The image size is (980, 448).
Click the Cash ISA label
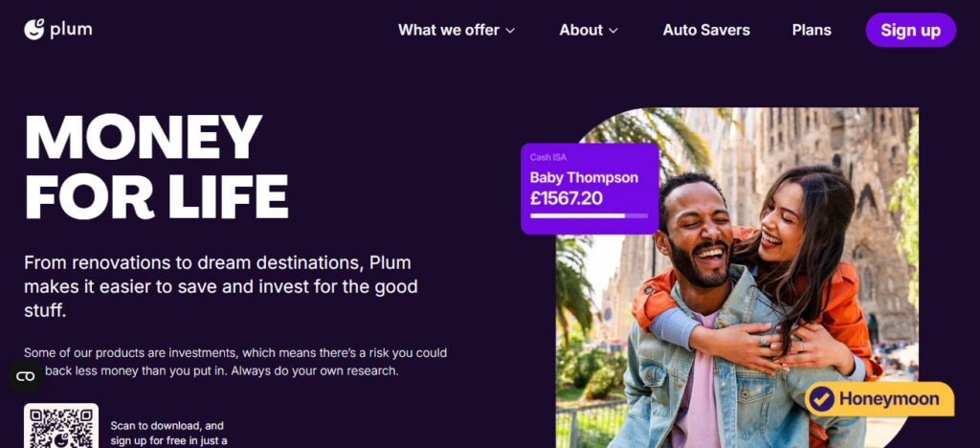click(x=548, y=157)
